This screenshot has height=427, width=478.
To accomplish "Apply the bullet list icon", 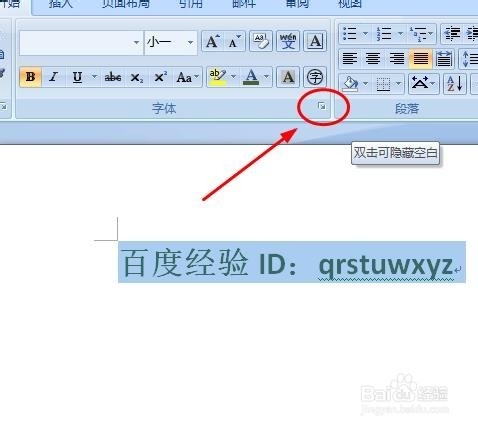I will (350, 34).
